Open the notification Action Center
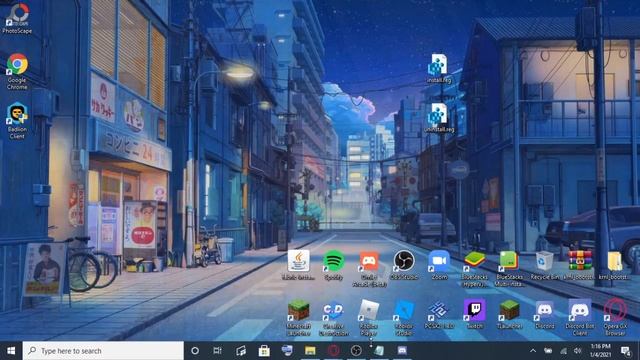Screen dimensions: 640x360 [626, 351]
